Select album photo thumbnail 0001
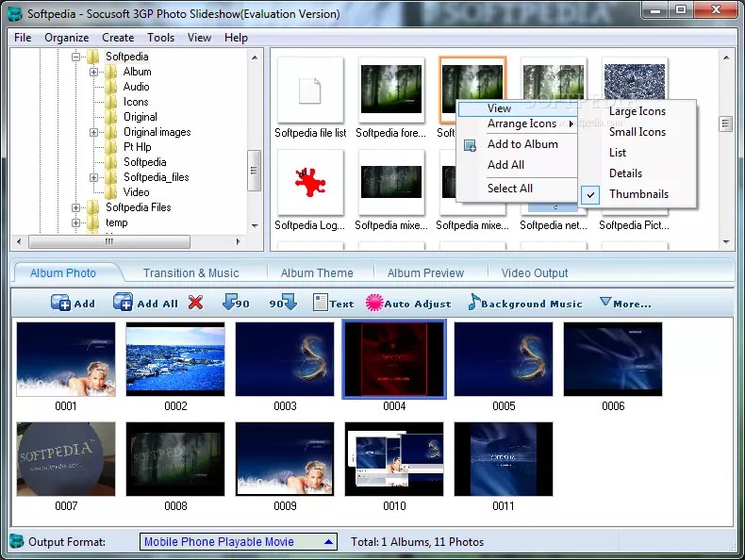Viewport: 745px width, 560px height. tap(66, 359)
